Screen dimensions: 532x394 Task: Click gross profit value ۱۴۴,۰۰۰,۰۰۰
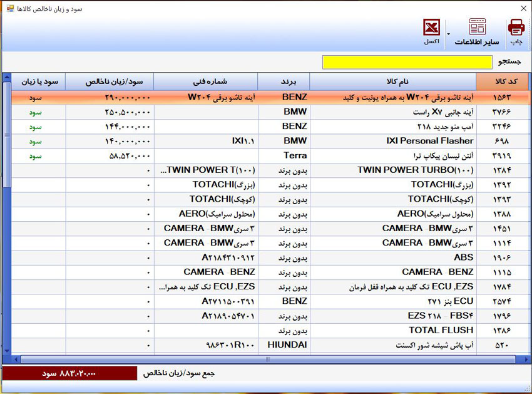(x=127, y=127)
